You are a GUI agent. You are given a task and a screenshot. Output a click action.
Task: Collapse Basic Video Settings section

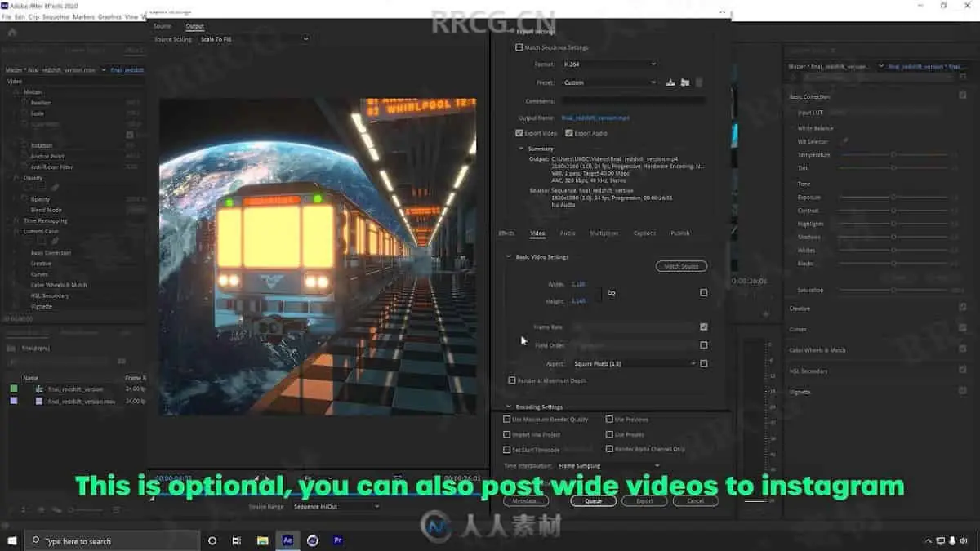point(509,257)
